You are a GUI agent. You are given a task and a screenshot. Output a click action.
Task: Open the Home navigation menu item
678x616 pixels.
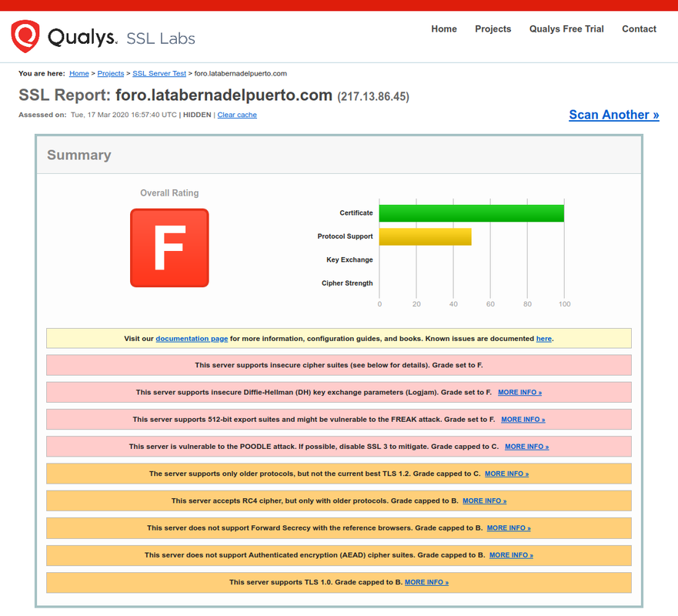443,29
